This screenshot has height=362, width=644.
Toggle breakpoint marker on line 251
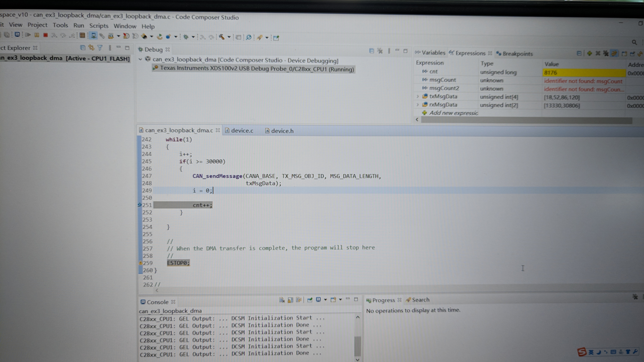tap(140, 205)
